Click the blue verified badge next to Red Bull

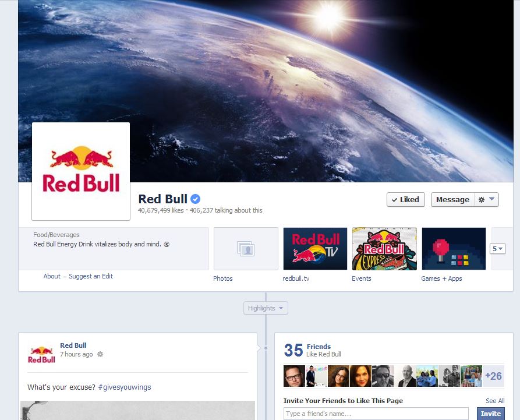coord(195,199)
